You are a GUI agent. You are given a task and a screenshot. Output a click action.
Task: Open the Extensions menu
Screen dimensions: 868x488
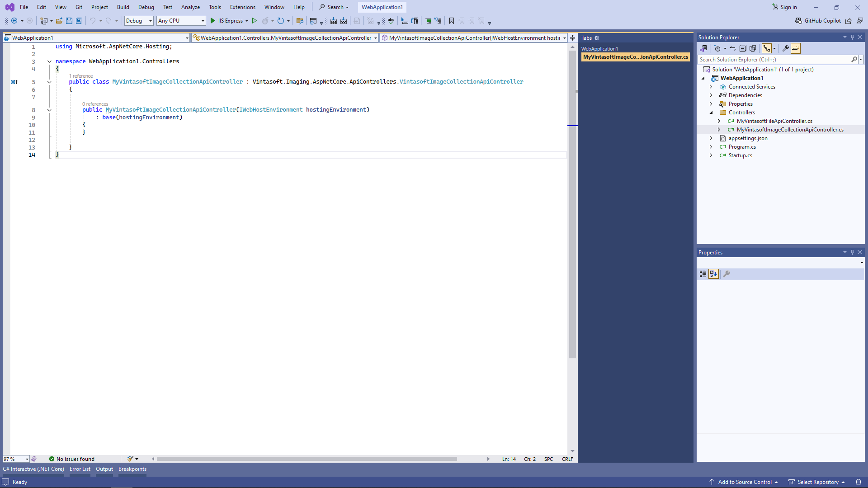[242, 7]
